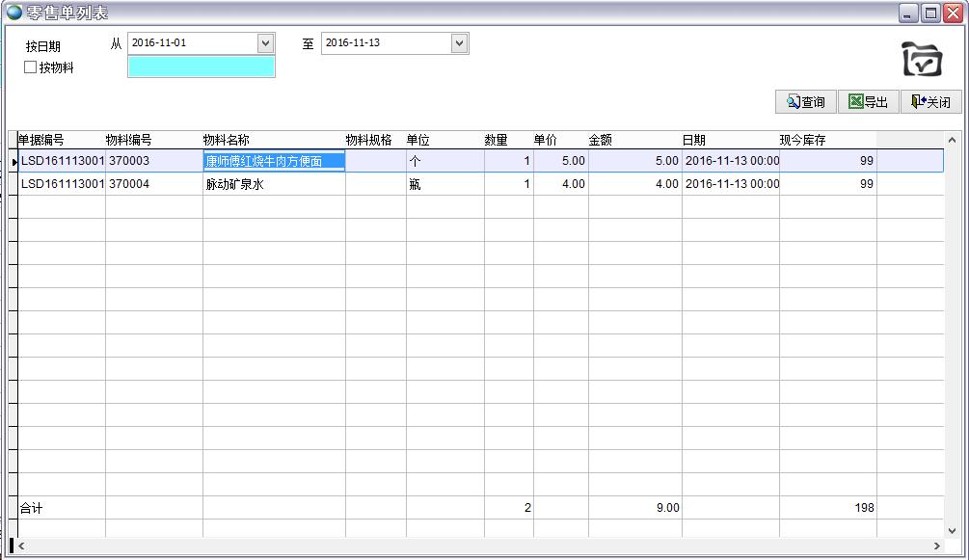Screen dimensions: 969x560
Task: Click the folder checkmark icon
Action: 922,60
